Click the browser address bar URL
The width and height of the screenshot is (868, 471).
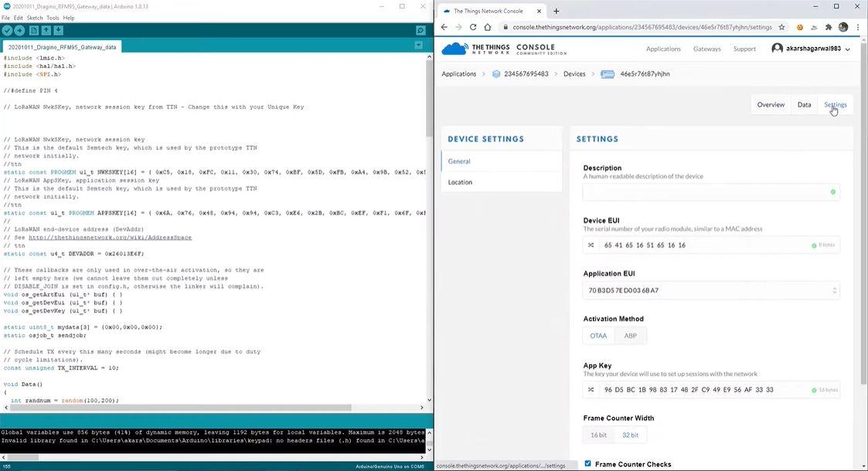(x=642, y=27)
